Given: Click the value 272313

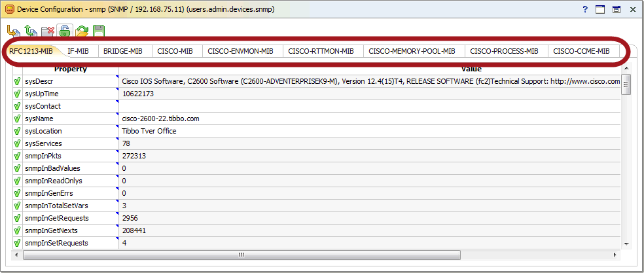Looking at the screenshot, I should click(x=134, y=156).
